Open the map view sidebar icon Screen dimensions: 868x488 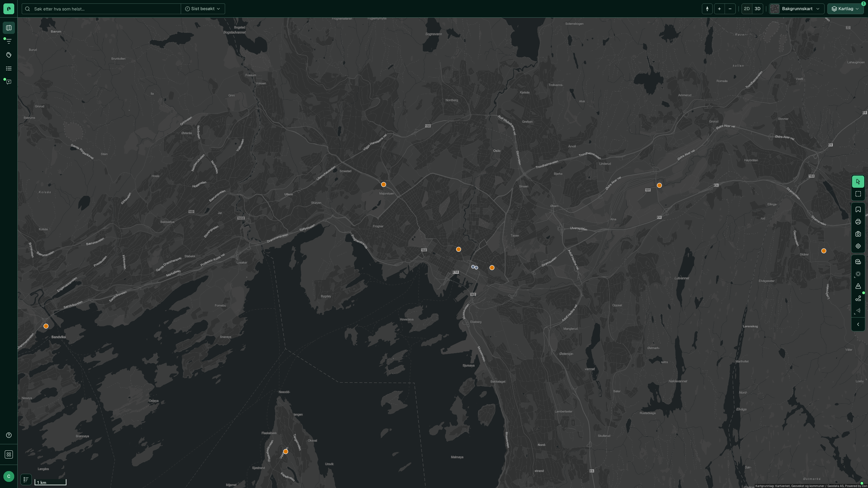9,28
